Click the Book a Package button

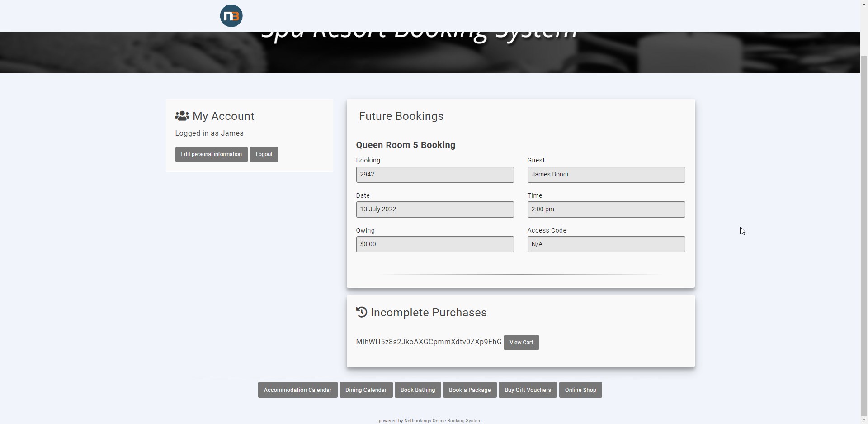469,390
